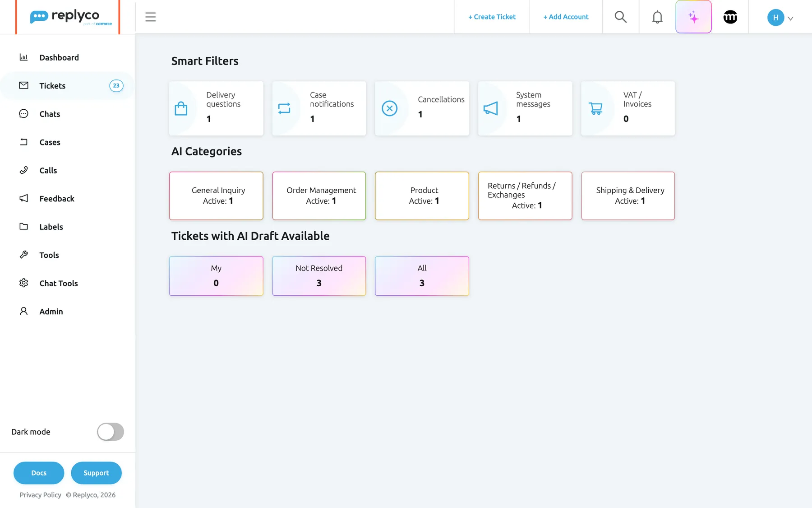
Task: Click the Dashboard chart icon
Action: click(23, 57)
